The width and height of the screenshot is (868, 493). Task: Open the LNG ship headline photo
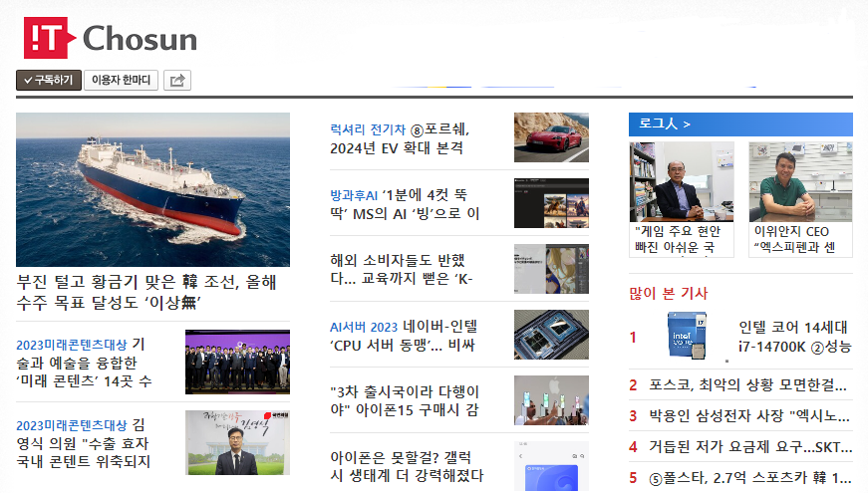(x=152, y=190)
